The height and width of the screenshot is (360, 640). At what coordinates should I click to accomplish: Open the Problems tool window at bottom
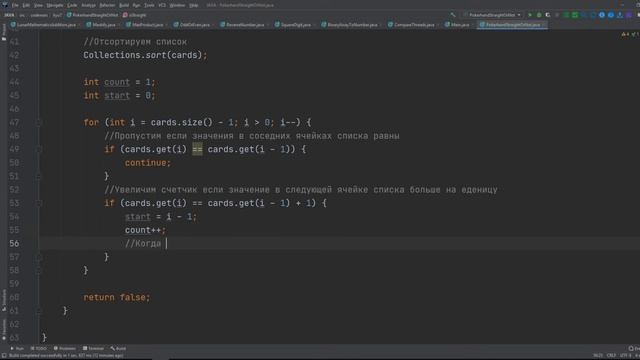coord(65,349)
